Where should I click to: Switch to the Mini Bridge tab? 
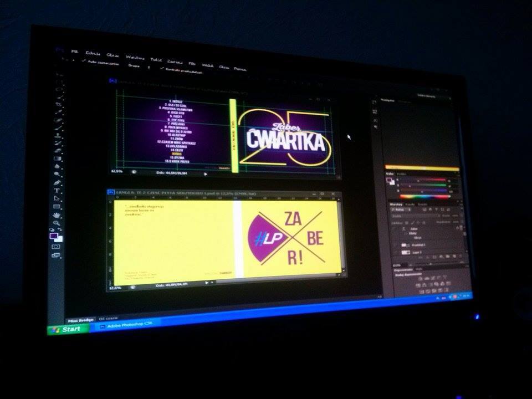pyautogui.click(x=81, y=320)
